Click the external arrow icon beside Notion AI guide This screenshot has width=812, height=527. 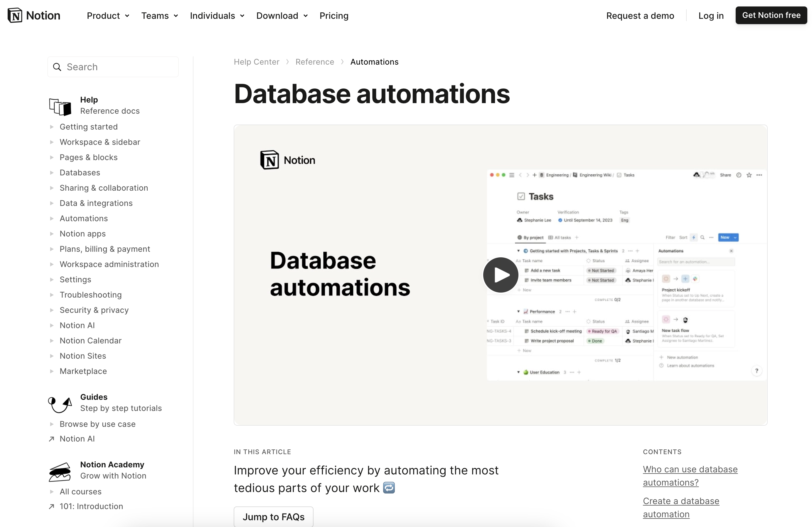(51, 439)
